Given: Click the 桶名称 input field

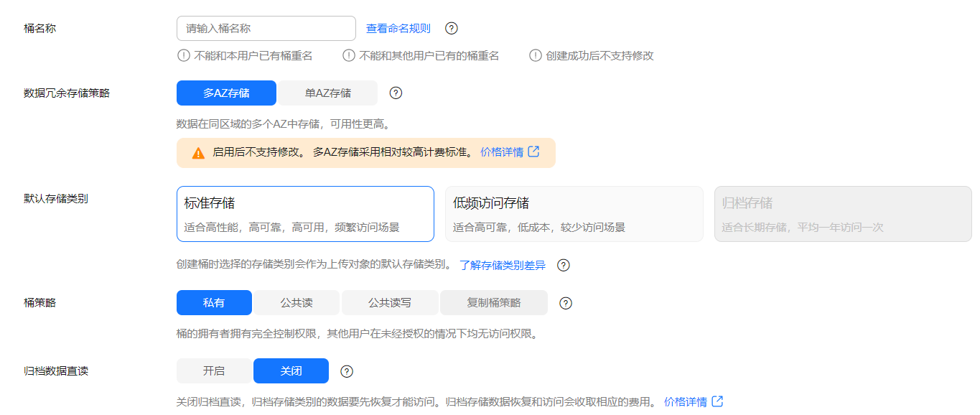Looking at the screenshot, I should pos(266,29).
